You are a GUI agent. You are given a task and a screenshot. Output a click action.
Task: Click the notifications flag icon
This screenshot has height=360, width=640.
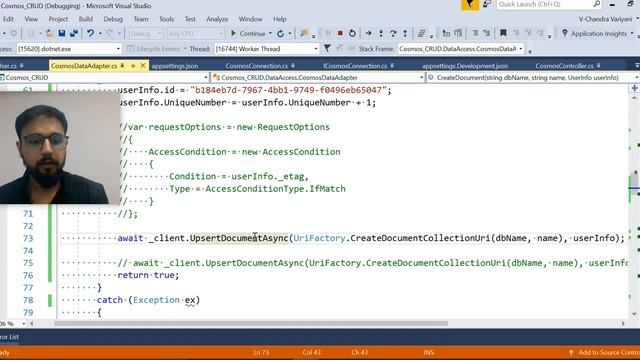(x=470, y=4)
